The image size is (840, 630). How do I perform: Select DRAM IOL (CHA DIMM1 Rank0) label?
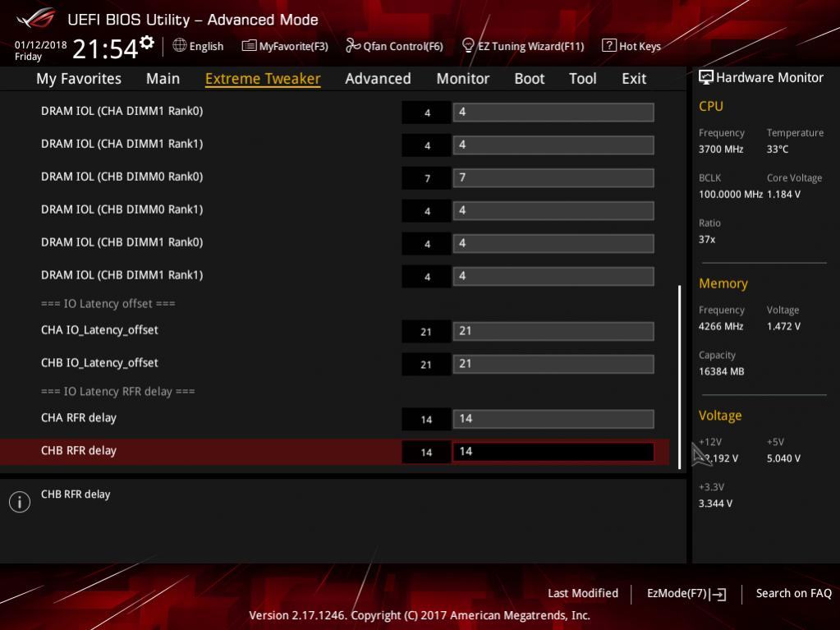tap(122, 112)
